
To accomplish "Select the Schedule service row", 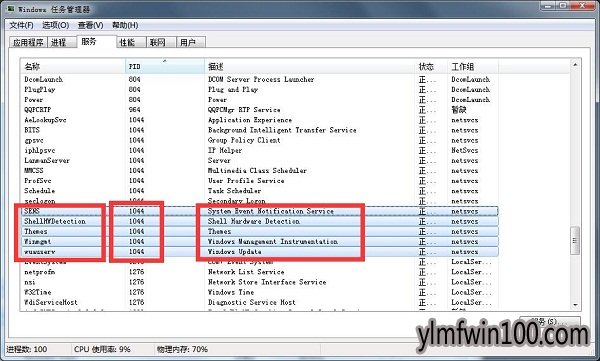I will click(259, 191).
